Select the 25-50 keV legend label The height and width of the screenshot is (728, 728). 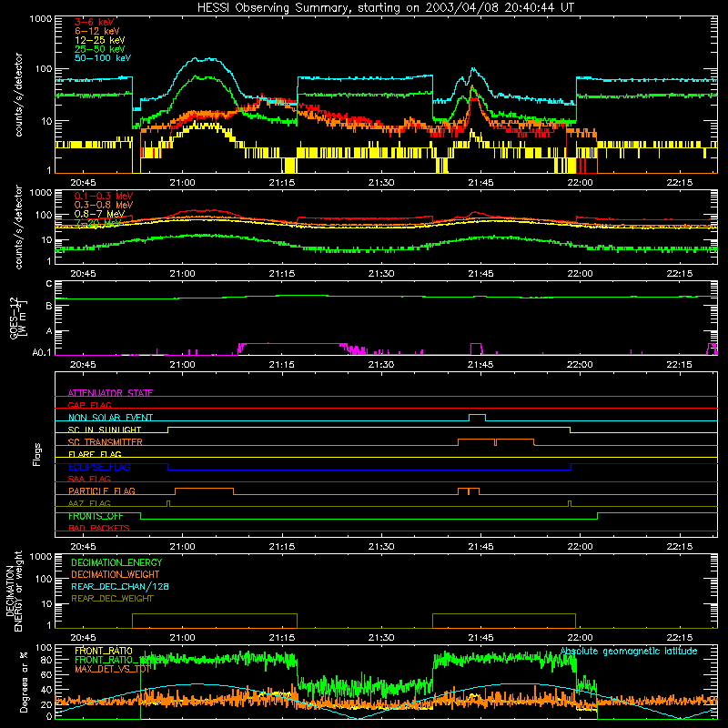[x=100, y=49]
